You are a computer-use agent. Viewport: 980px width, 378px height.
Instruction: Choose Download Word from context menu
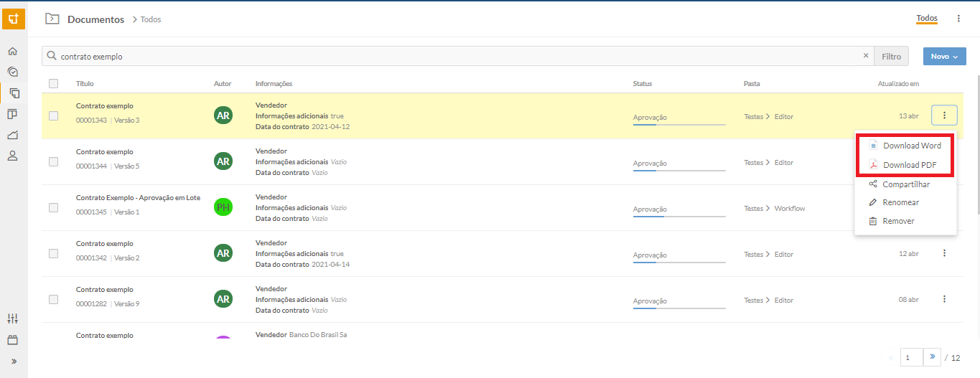tap(905, 146)
